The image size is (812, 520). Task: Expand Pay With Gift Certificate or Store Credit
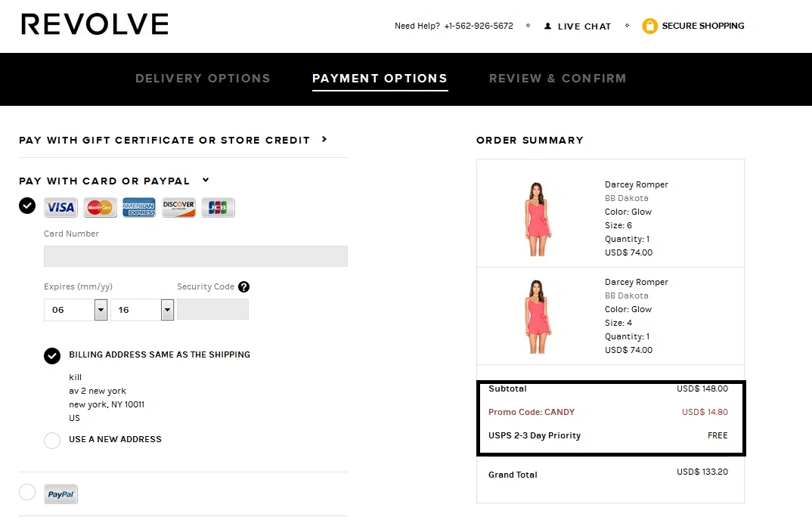[173, 140]
